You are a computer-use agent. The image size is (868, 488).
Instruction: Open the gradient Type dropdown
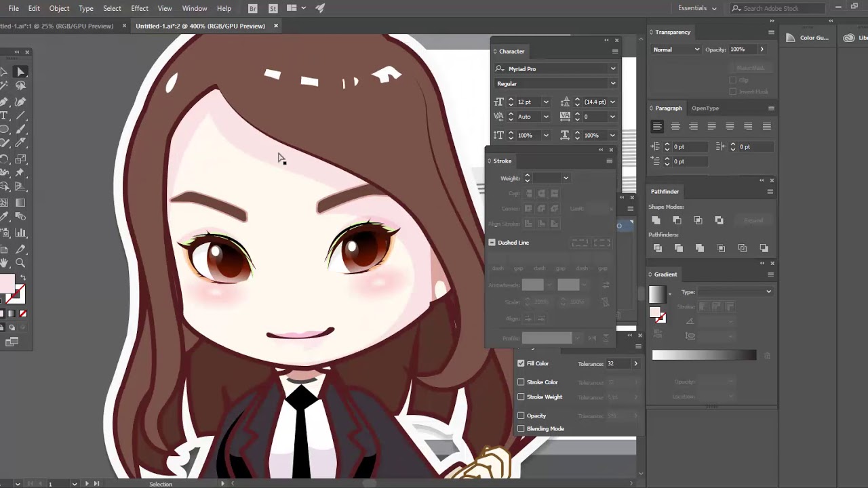[x=736, y=291]
